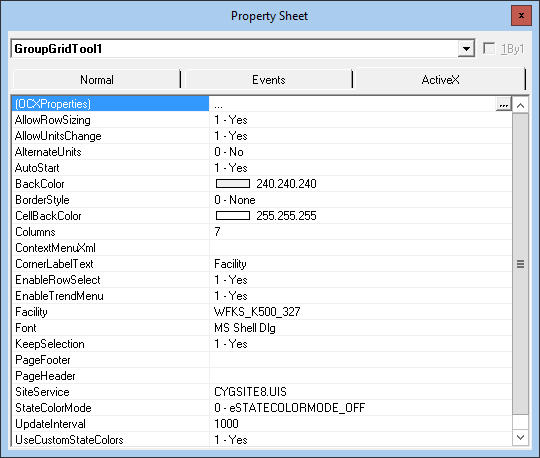Switch to the ActiveX tab
The height and width of the screenshot is (458, 540).
click(x=440, y=80)
